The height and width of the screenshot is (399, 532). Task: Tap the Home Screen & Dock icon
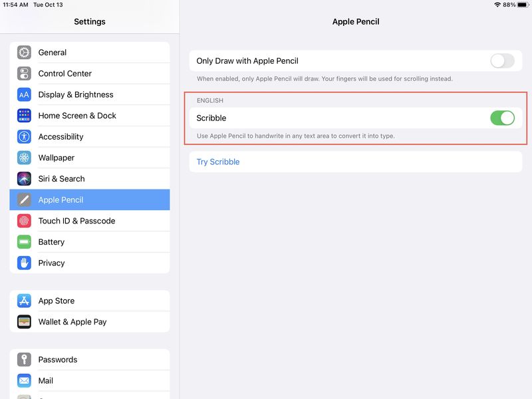[x=24, y=116]
